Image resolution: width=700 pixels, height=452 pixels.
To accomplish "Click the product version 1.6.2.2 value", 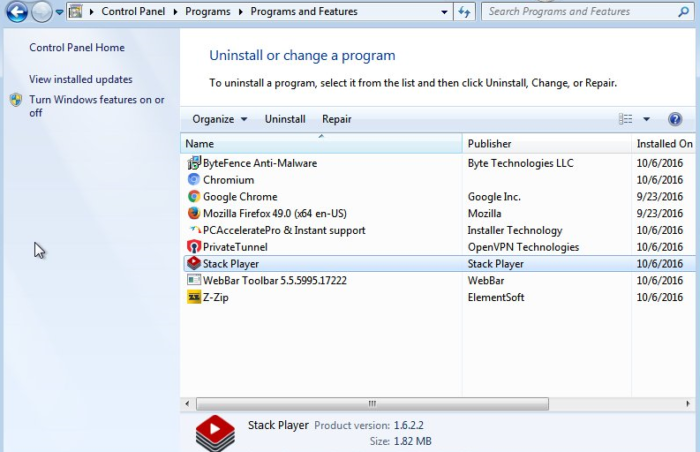I will [x=408, y=425].
